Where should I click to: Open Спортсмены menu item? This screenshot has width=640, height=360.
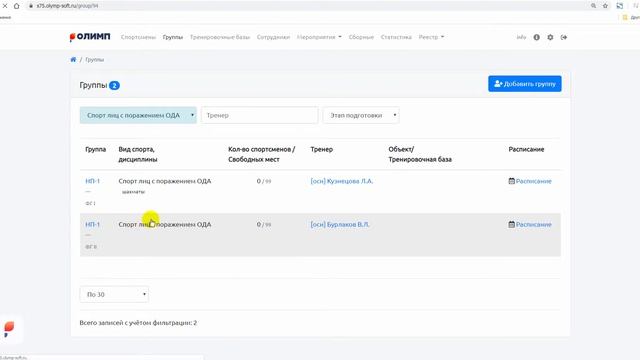[x=138, y=37]
